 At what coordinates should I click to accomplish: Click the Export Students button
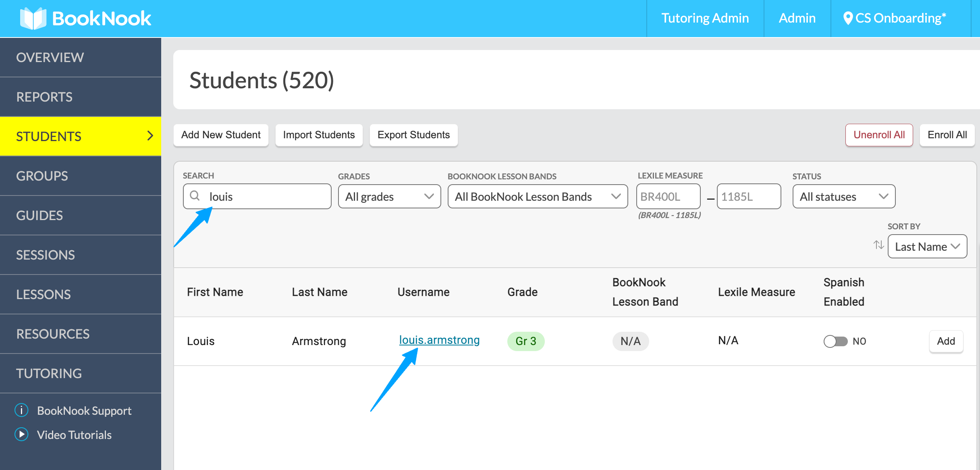coord(413,135)
